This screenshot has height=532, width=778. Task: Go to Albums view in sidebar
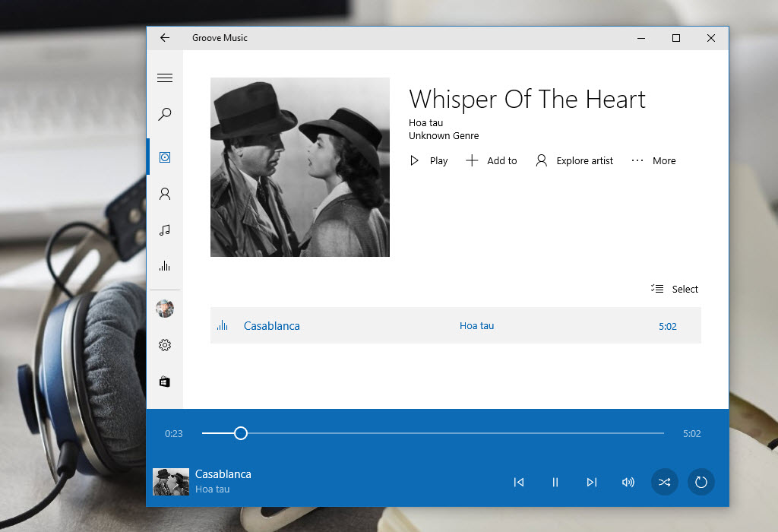[x=165, y=157]
